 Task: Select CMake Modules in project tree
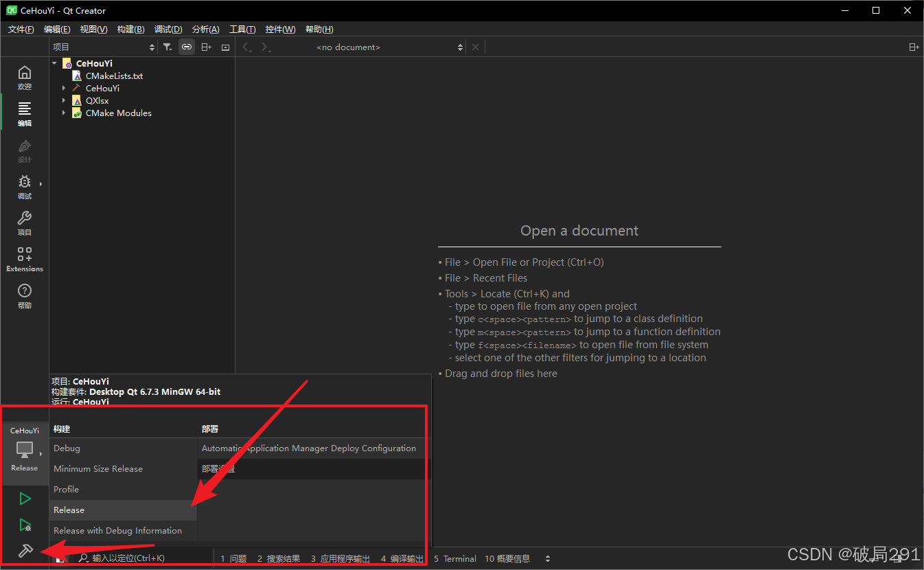pos(118,113)
